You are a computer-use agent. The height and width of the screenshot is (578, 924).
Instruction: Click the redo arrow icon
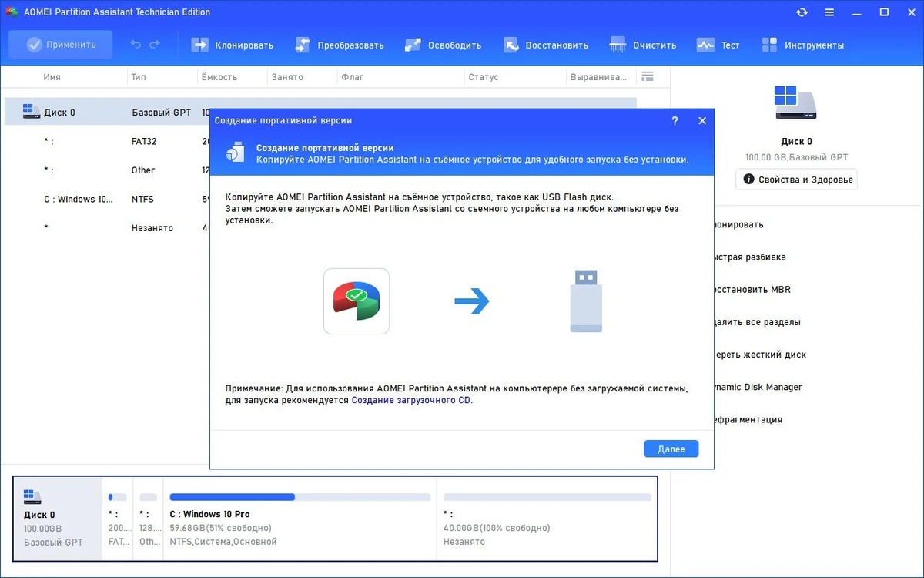tap(155, 45)
